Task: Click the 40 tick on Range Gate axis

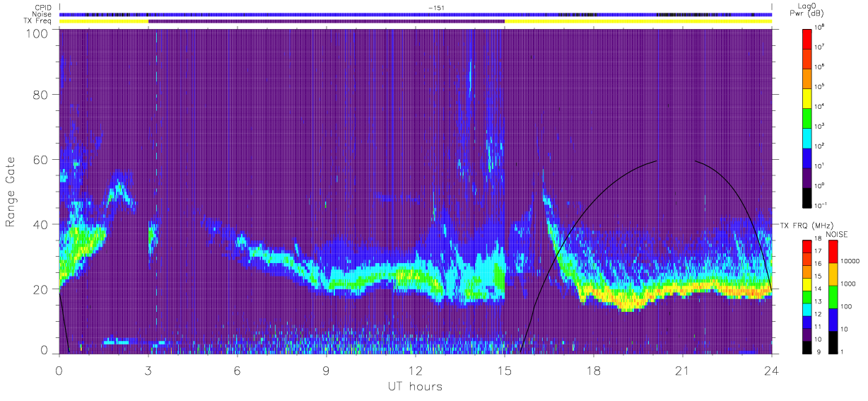Action: [x=40, y=224]
